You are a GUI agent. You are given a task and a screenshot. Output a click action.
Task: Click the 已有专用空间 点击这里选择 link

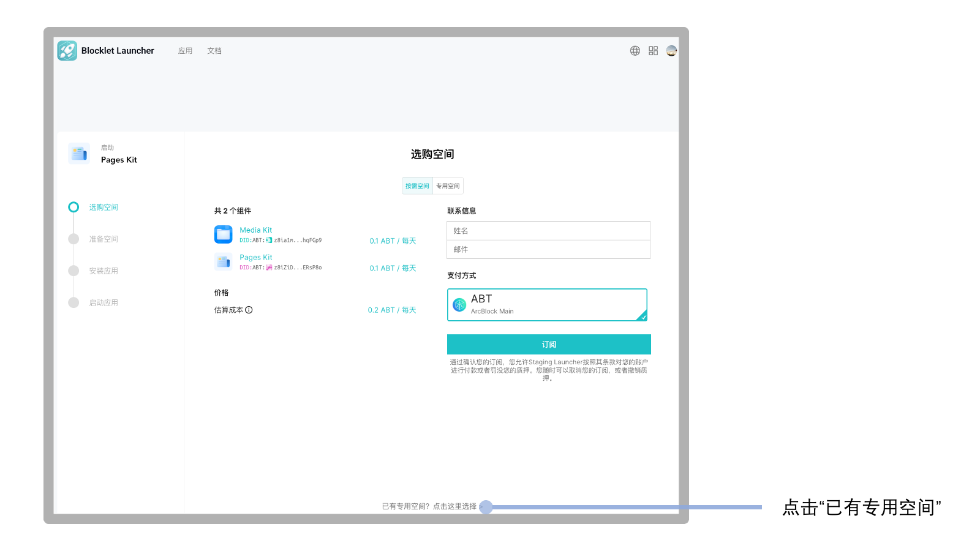coord(429,506)
